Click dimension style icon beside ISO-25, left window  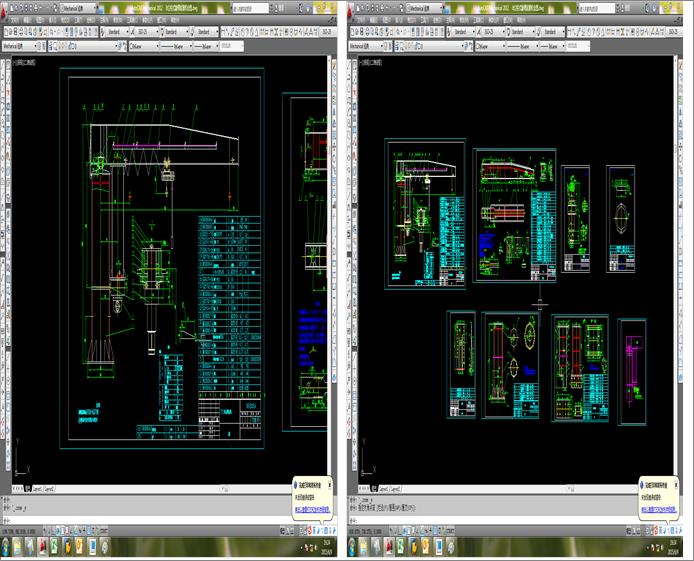point(132,32)
